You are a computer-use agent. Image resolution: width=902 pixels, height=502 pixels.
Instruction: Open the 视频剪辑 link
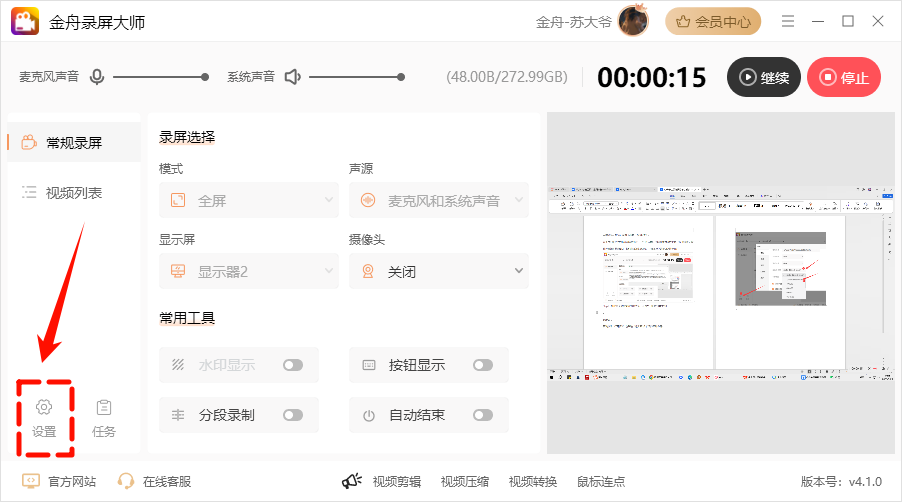397,482
